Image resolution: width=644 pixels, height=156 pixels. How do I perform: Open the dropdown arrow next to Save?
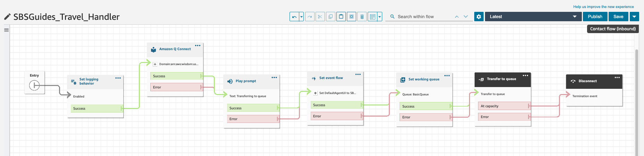[634, 17]
